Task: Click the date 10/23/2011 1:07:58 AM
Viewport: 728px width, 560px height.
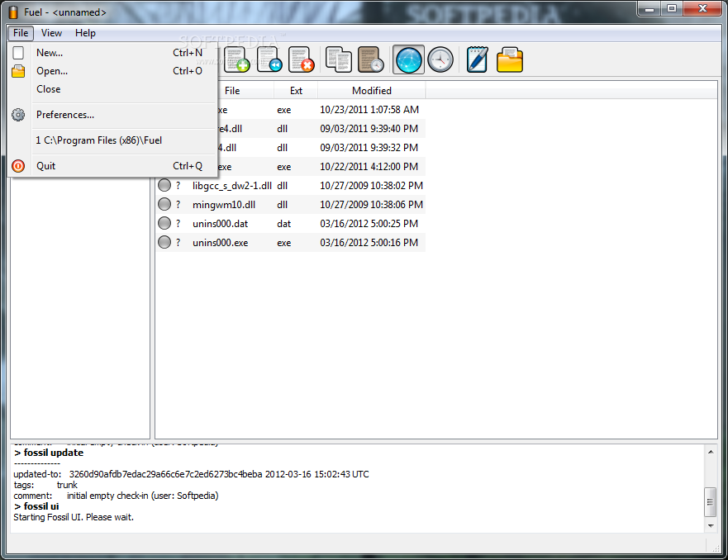Action: click(x=369, y=110)
